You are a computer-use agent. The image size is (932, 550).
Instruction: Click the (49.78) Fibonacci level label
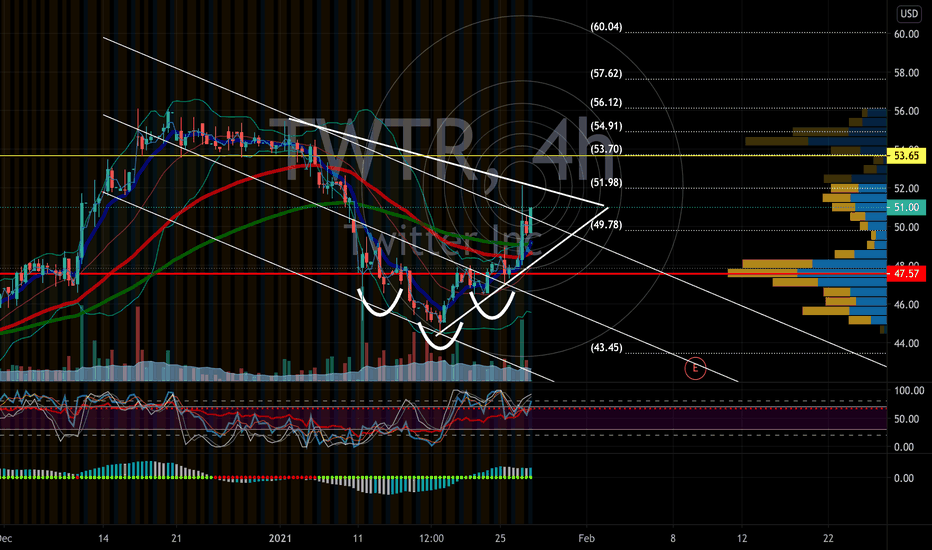(606, 225)
